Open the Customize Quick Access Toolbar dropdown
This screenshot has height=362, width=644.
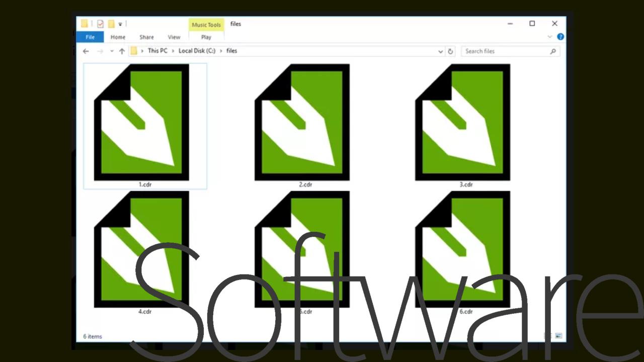(120, 24)
